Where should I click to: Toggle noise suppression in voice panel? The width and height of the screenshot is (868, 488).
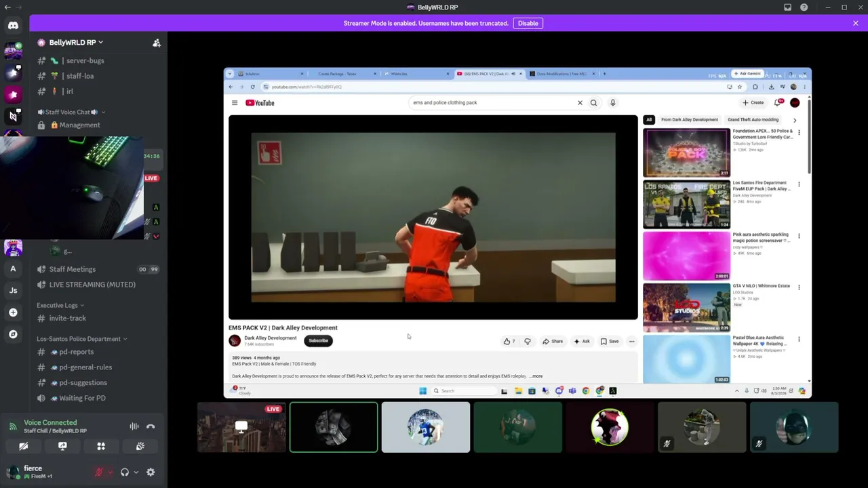pyautogui.click(x=134, y=426)
